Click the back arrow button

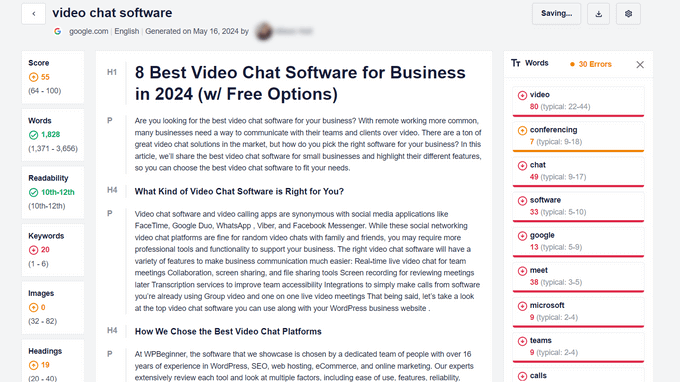33,13
